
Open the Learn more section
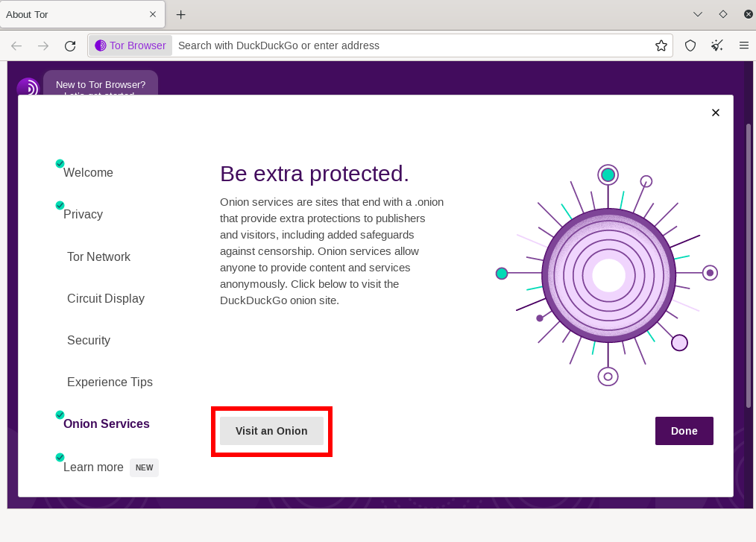(93, 467)
